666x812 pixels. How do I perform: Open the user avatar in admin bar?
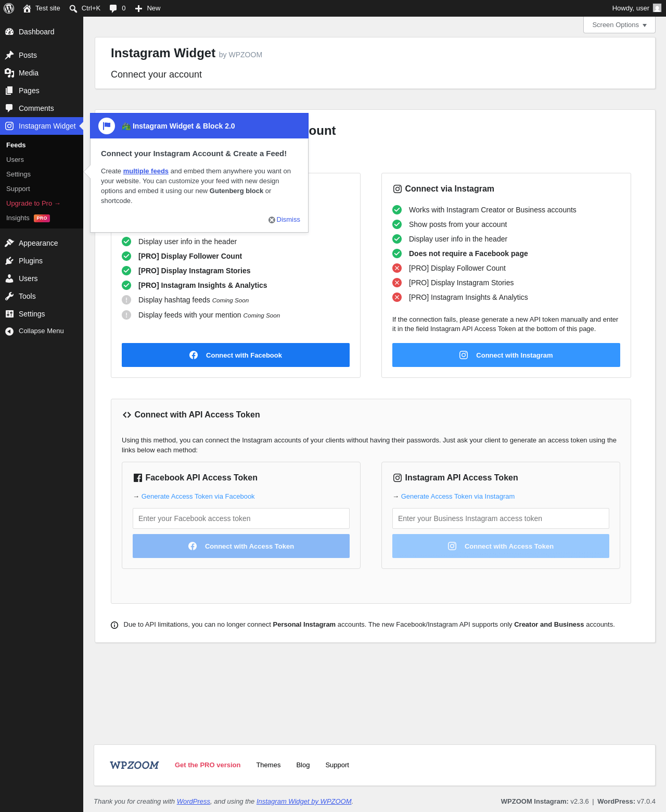pos(657,8)
